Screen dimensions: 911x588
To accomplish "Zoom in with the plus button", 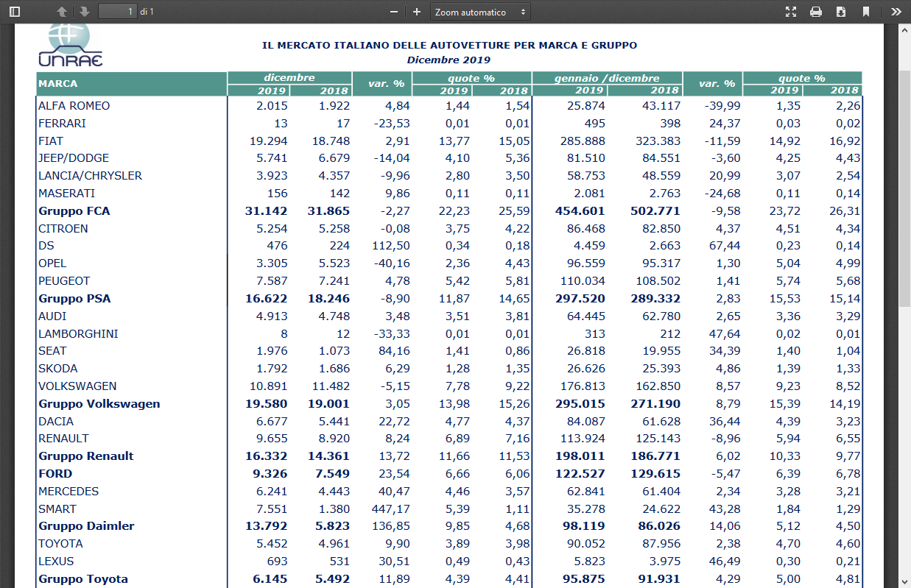I will point(417,12).
